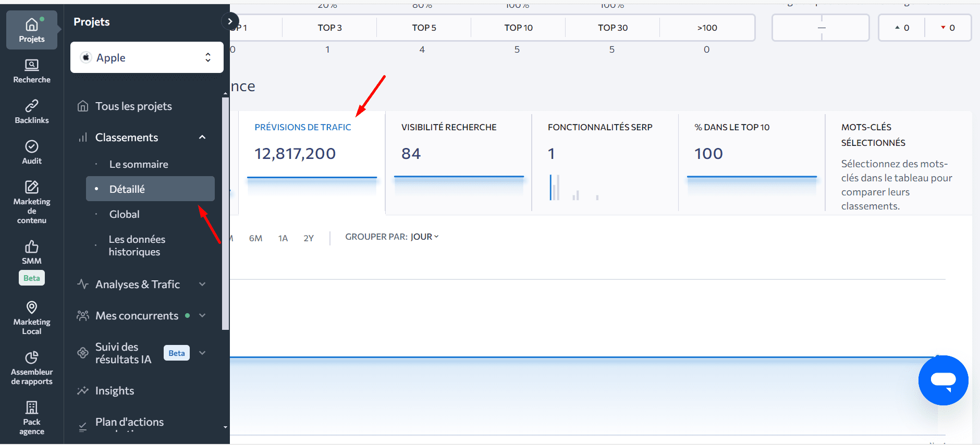Screen dimensions: 980x445
Task: Click the sidebar vertical scrollbar
Action: [225, 214]
